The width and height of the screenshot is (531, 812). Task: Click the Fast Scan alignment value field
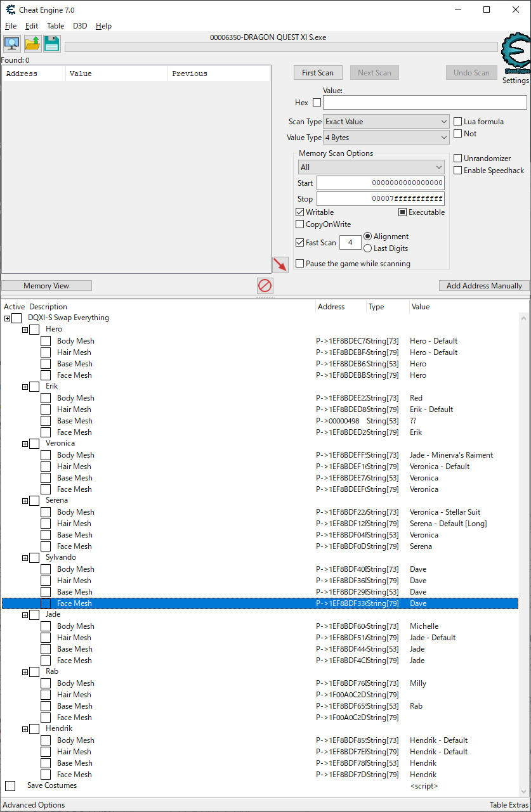pyautogui.click(x=350, y=243)
